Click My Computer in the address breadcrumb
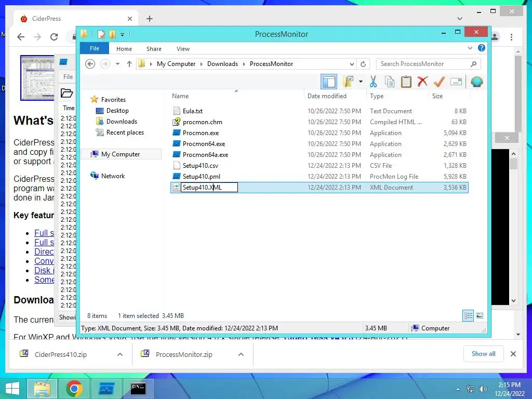The height and width of the screenshot is (399, 532). click(176, 64)
